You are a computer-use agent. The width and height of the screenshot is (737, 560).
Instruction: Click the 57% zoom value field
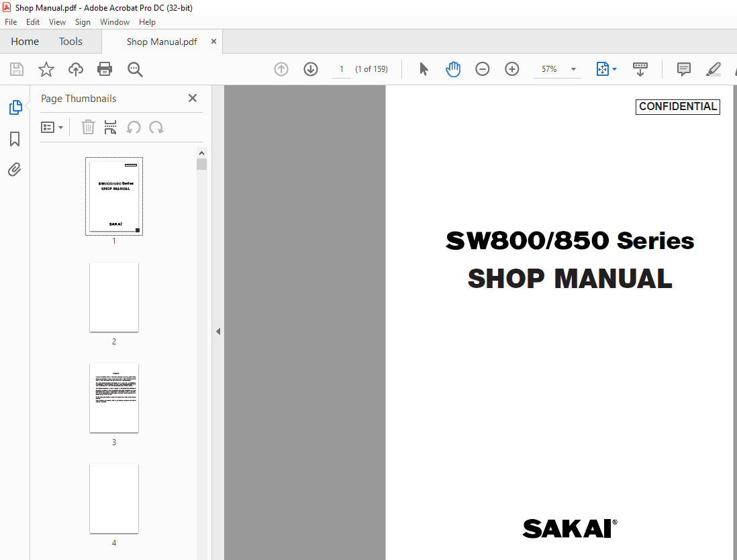point(549,69)
